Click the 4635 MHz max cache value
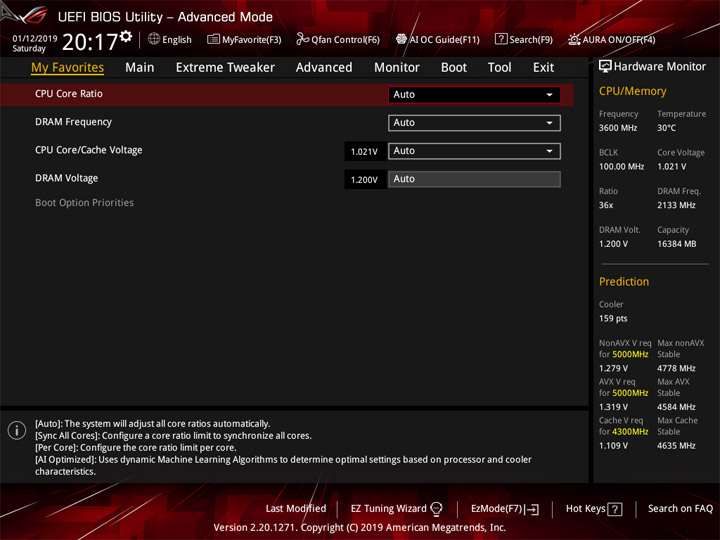 coord(676,445)
